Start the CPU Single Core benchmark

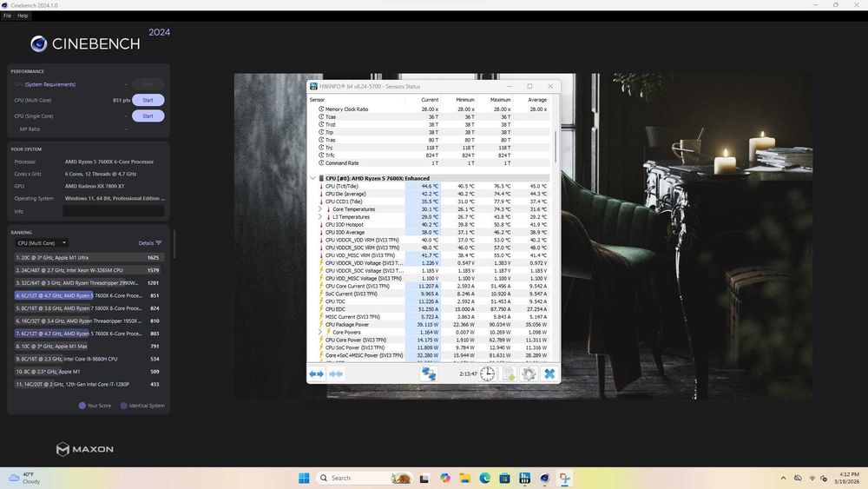[x=148, y=116]
